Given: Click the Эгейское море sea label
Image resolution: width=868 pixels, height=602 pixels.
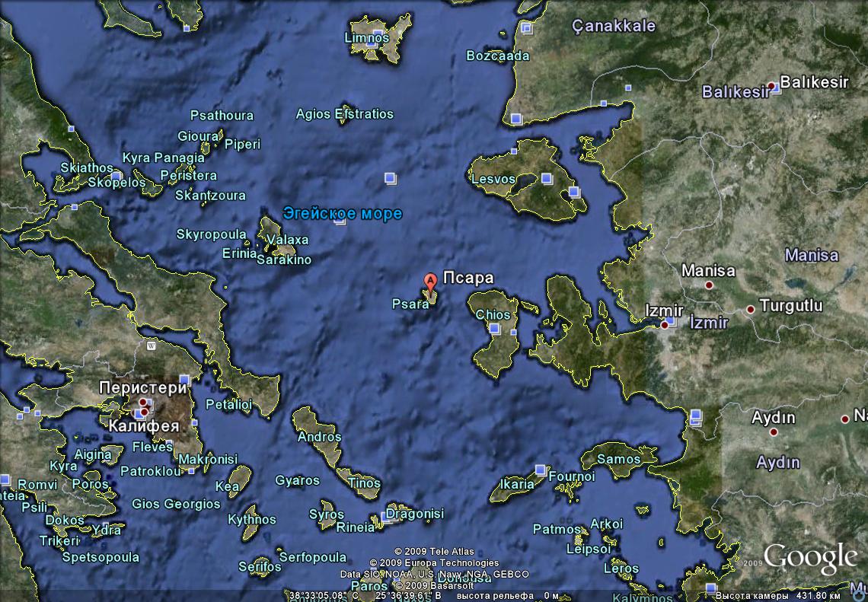Looking at the screenshot, I should point(342,214).
